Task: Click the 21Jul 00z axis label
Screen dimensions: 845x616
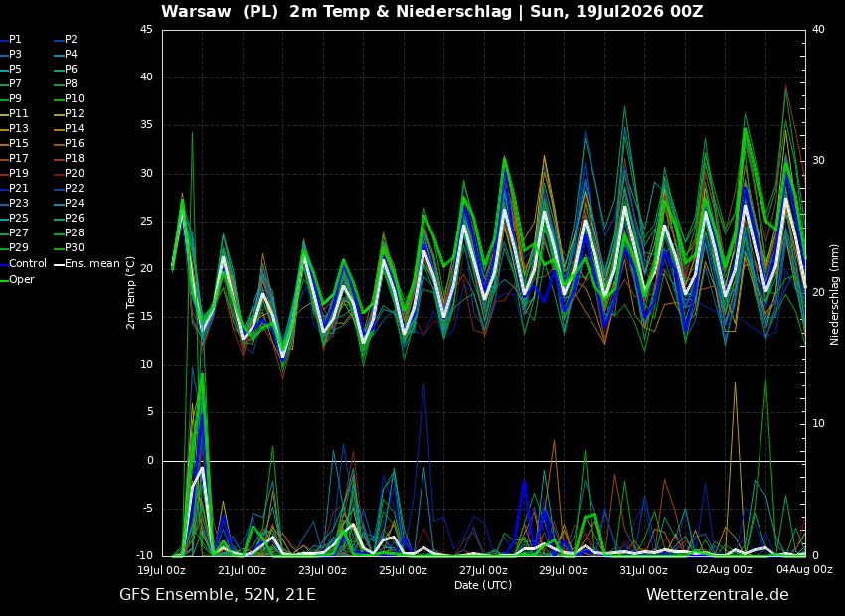Action: pyautogui.click(x=242, y=569)
